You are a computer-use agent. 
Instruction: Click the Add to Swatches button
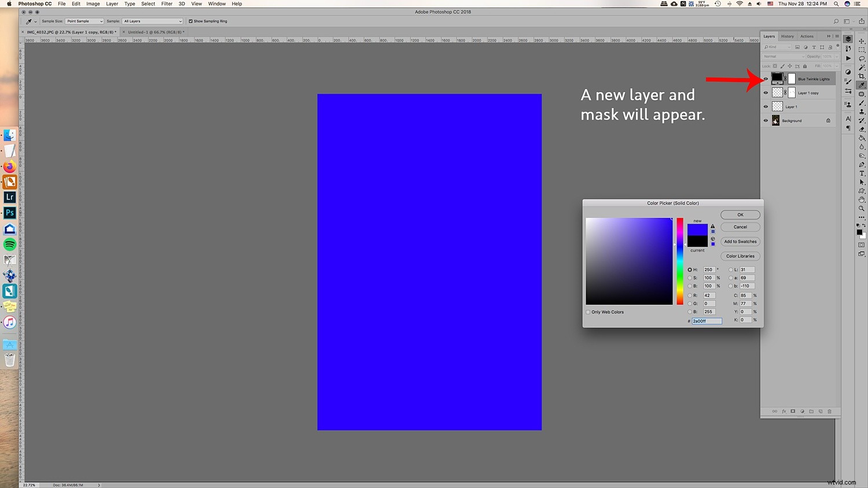tap(740, 242)
